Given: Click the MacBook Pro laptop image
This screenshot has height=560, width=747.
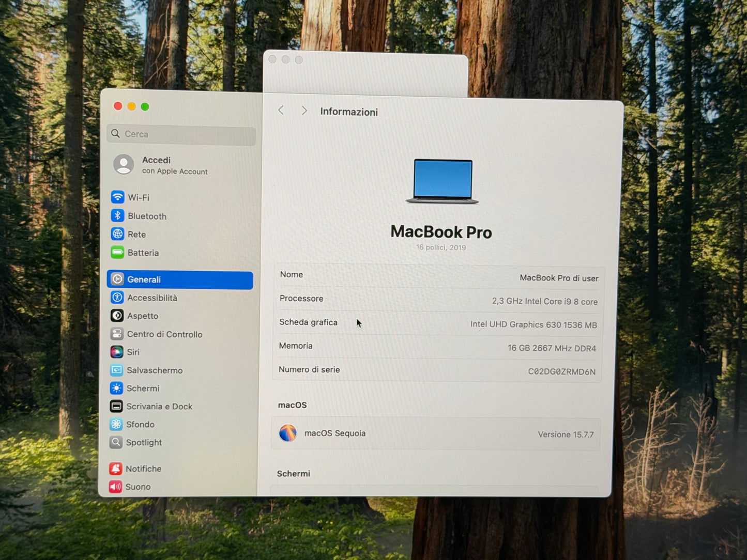Looking at the screenshot, I should tap(443, 181).
